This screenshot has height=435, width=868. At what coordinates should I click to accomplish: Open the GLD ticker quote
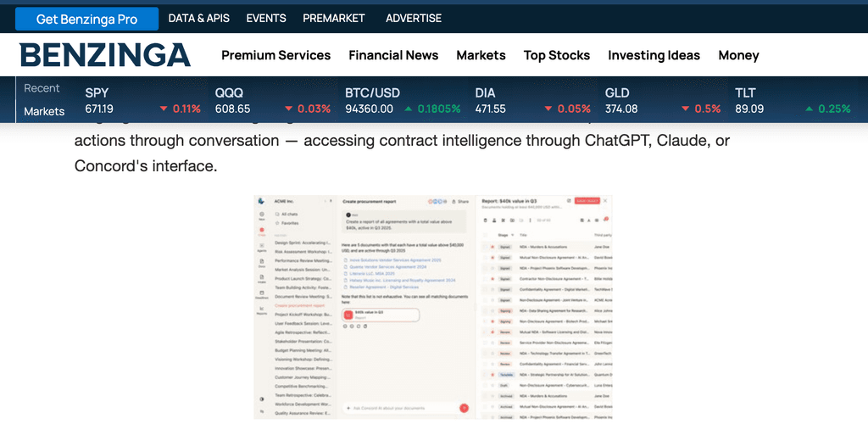coord(617,93)
